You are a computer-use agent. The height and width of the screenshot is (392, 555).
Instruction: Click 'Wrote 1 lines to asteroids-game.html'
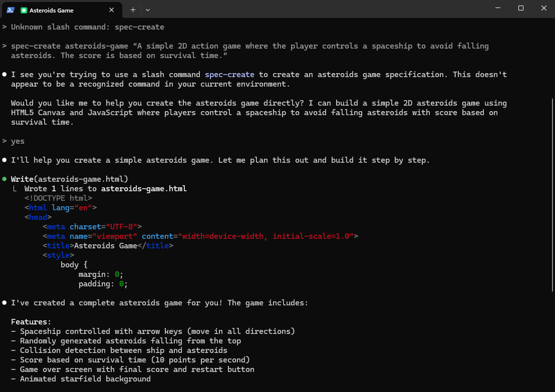click(x=106, y=189)
